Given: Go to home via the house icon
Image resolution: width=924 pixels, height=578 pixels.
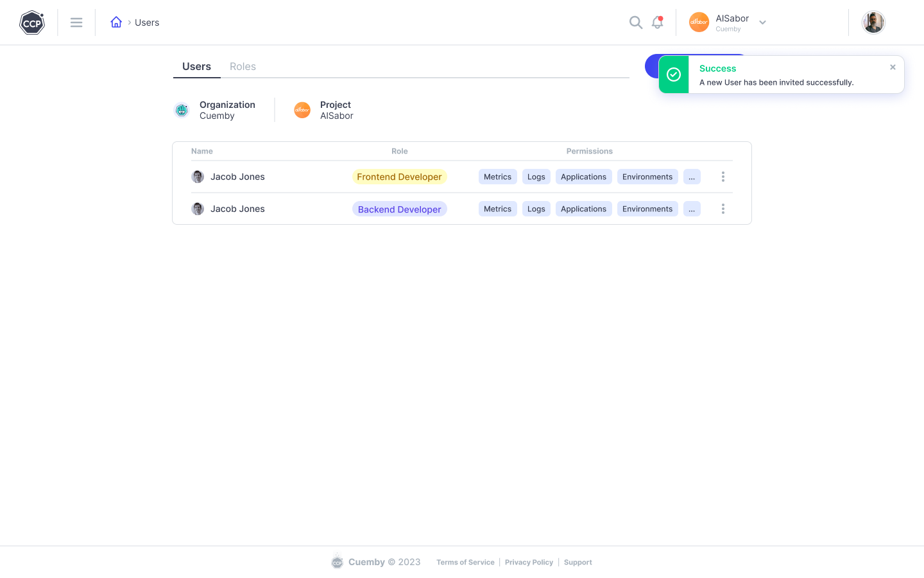Looking at the screenshot, I should [x=116, y=22].
